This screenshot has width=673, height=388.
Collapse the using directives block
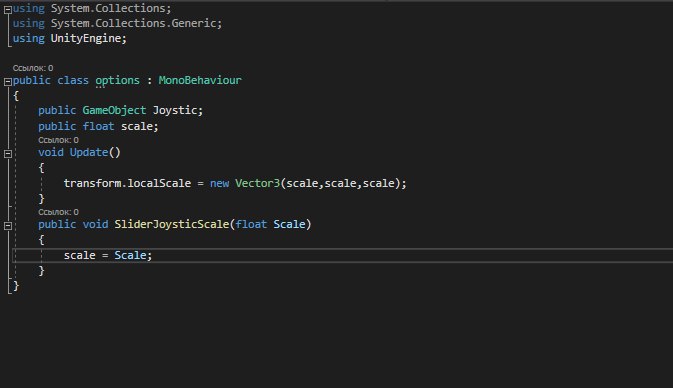(8, 9)
